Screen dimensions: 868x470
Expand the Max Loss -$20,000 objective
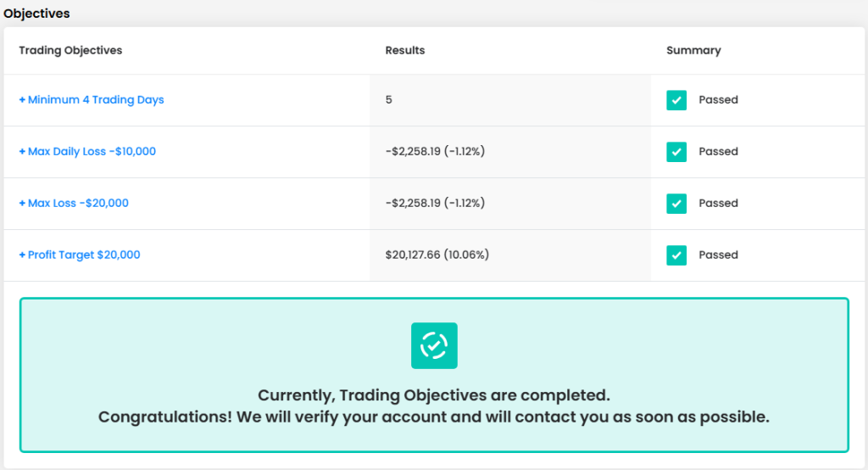(74, 204)
